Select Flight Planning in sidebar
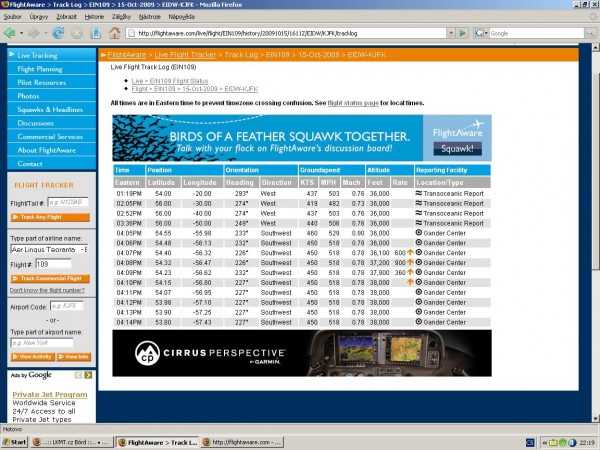 (x=40, y=69)
